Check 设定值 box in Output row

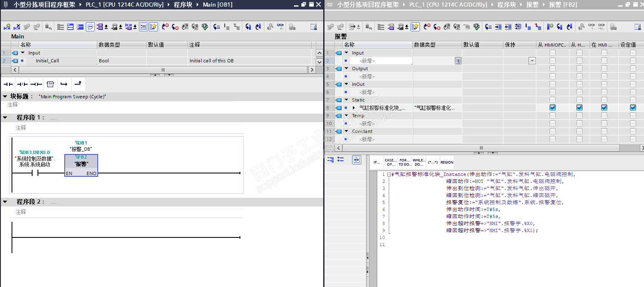[633, 69]
